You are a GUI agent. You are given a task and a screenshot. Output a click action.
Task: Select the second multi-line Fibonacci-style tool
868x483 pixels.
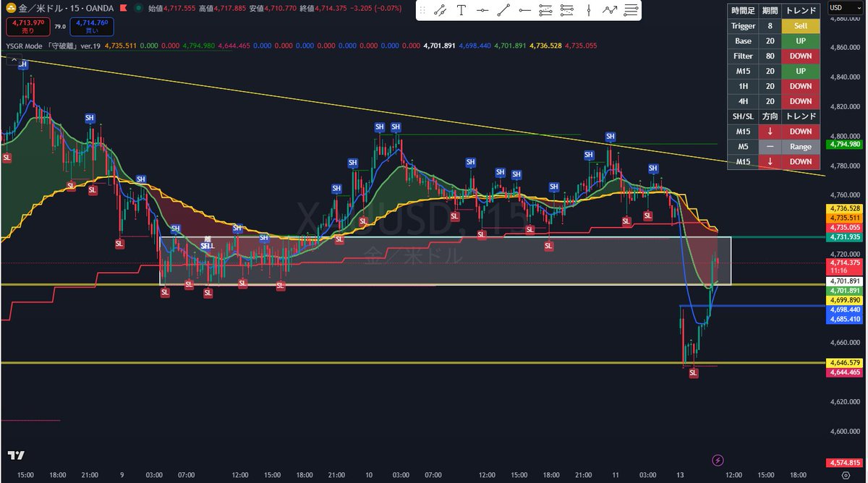pyautogui.click(x=568, y=10)
